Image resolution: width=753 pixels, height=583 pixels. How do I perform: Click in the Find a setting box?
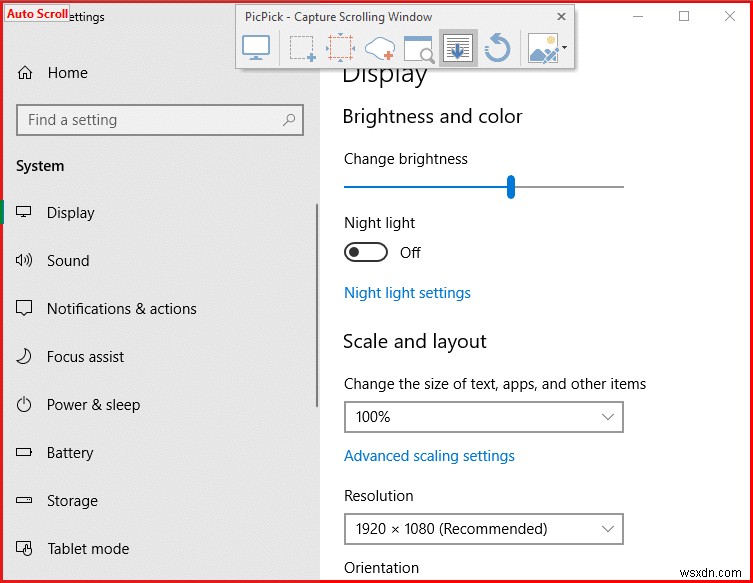160,120
